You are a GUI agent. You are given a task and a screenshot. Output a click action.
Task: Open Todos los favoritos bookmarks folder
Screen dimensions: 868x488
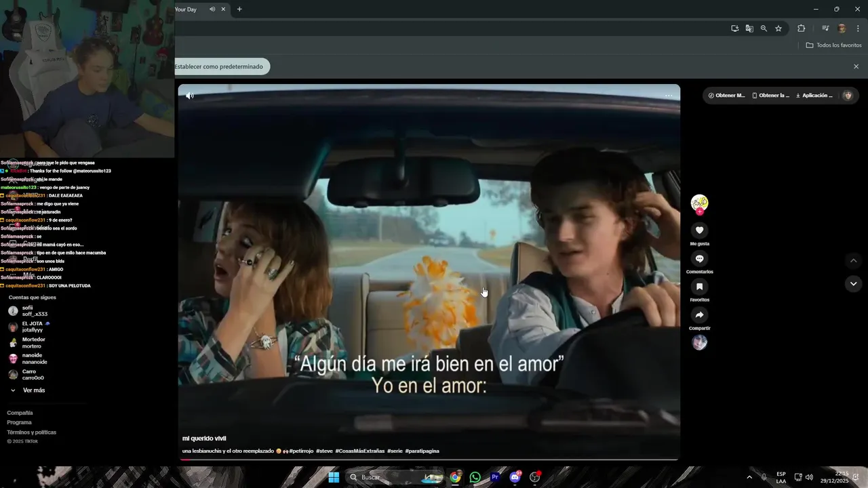pos(834,45)
